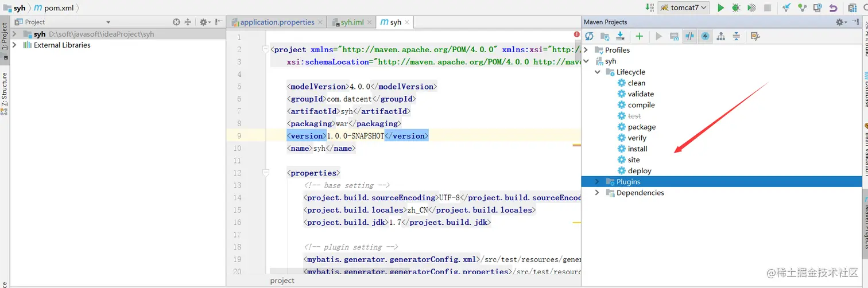Collapse all in Maven Projects toolbar
The image size is (868, 288).
coord(737,36)
